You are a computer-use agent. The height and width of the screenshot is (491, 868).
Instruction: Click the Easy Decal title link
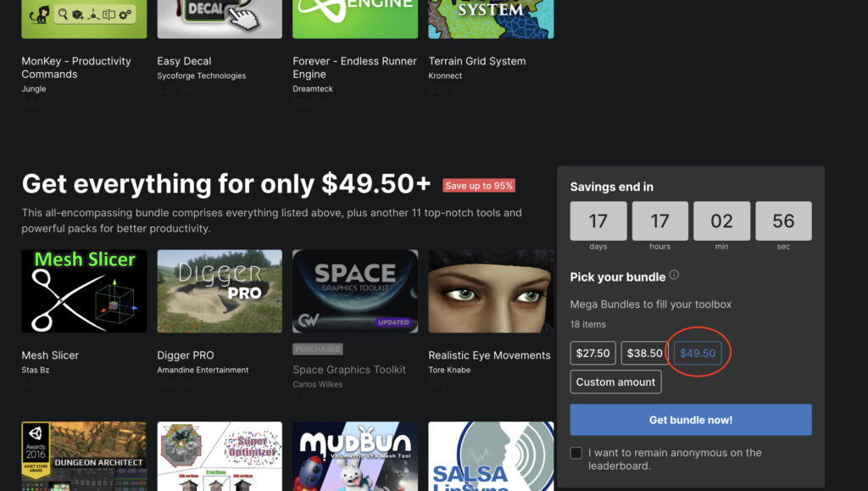point(184,61)
